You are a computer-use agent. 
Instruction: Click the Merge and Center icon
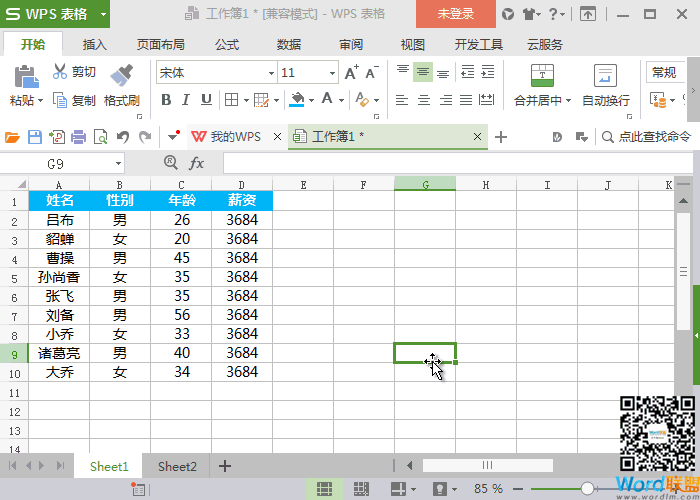click(542, 75)
